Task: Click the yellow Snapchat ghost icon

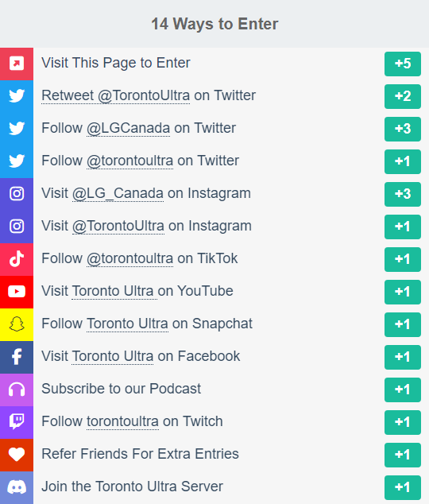Action: click(x=17, y=324)
